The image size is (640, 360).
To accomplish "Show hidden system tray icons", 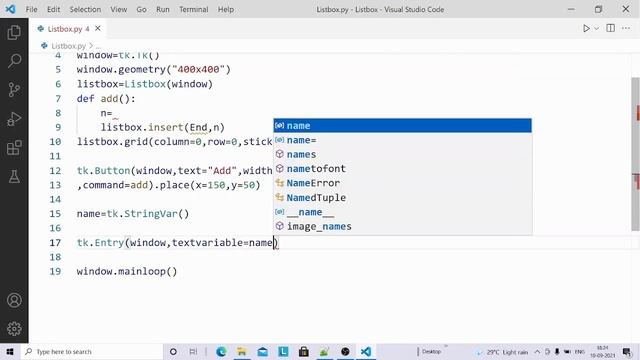I will pos(537,351).
